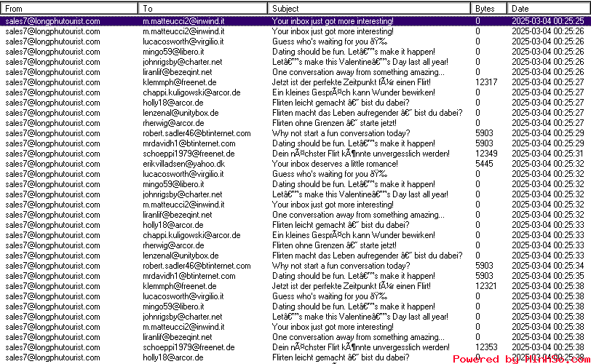Screen dimensions: 591x364
Task: Click recipient m.matteucci2@inwind.it in the 00:25:26 row
Action: click(183, 31)
